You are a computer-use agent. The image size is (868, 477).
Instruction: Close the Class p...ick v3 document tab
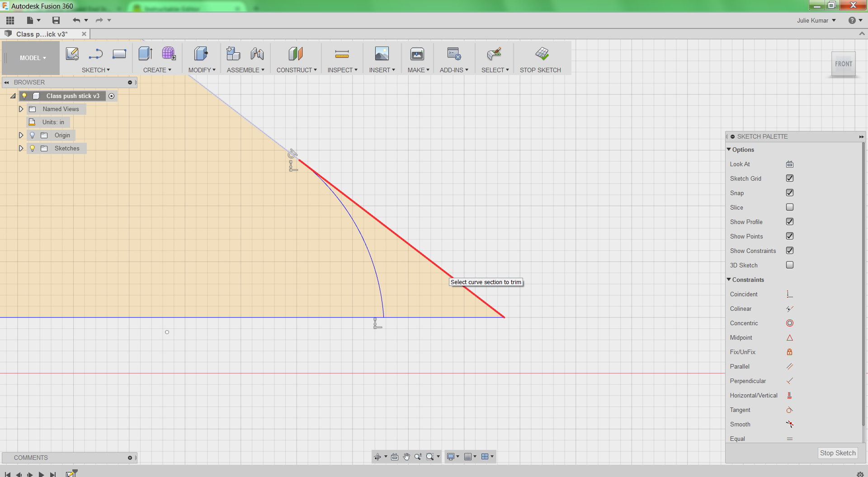[84, 34]
